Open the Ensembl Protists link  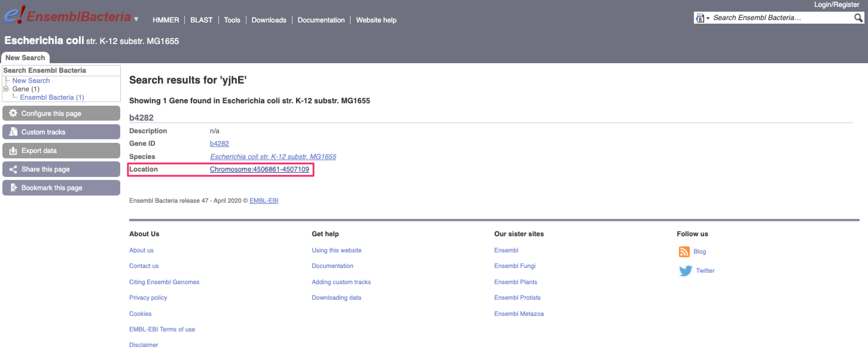point(517,297)
